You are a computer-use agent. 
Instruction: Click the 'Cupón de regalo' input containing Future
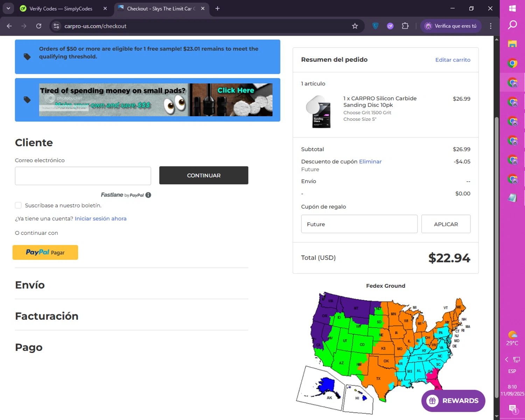[x=359, y=224]
